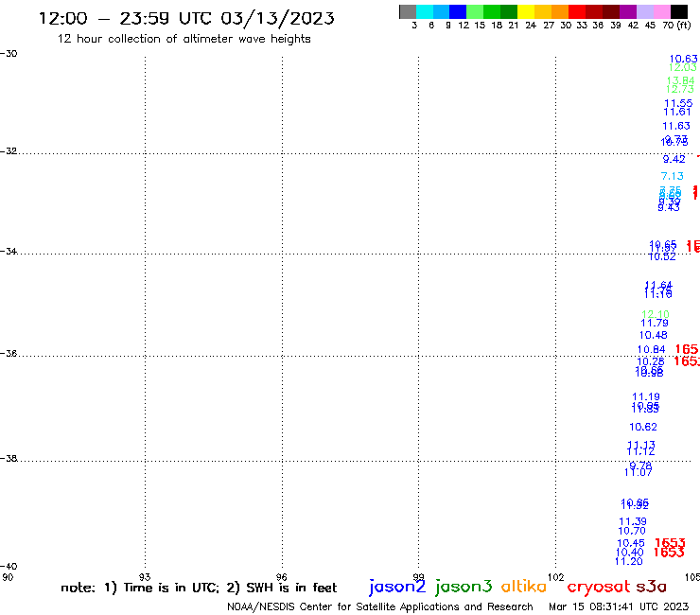Image resolution: width=700 pixels, height=615 pixels.
Task: Select the '12 hour collection of altimeter wave heights' subtitle
Action: coord(184,39)
